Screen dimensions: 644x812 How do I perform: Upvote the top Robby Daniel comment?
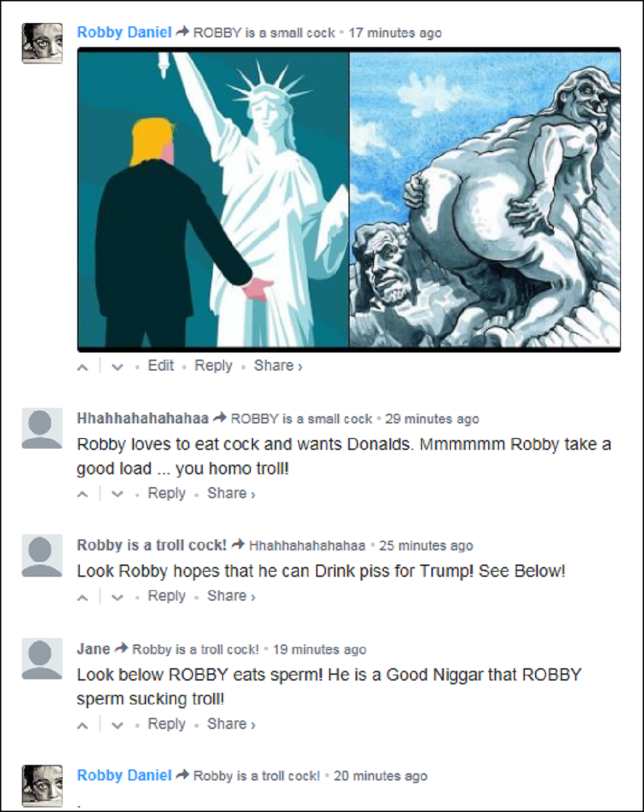pyautogui.click(x=83, y=367)
